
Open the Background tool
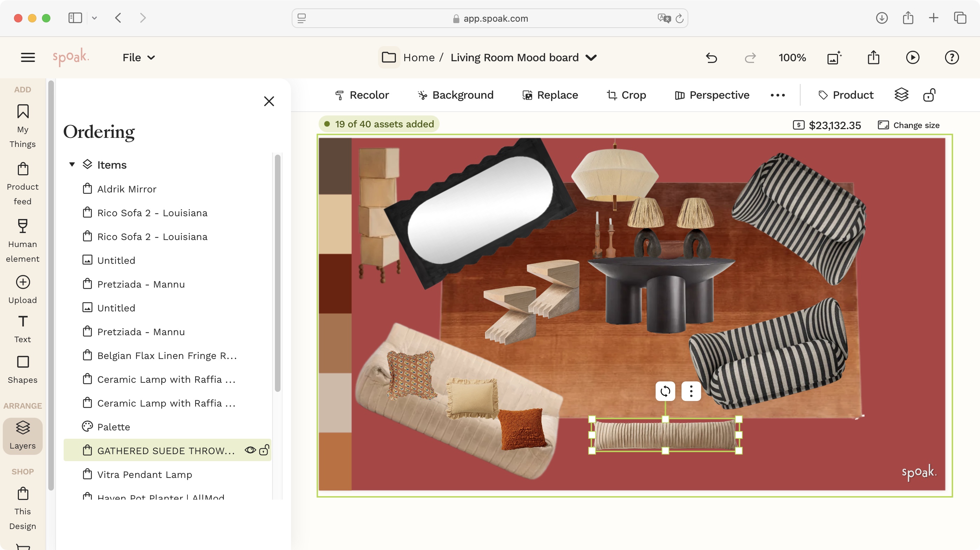455,95
